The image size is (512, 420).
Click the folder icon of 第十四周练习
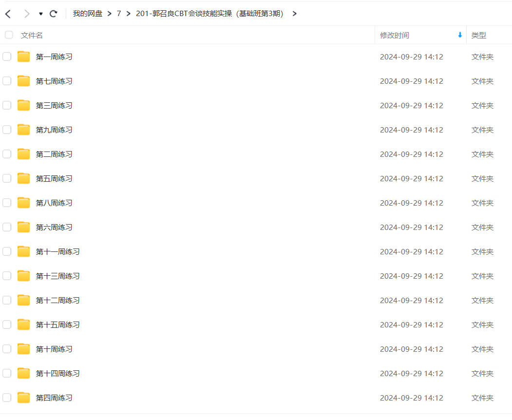click(x=23, y=373)
